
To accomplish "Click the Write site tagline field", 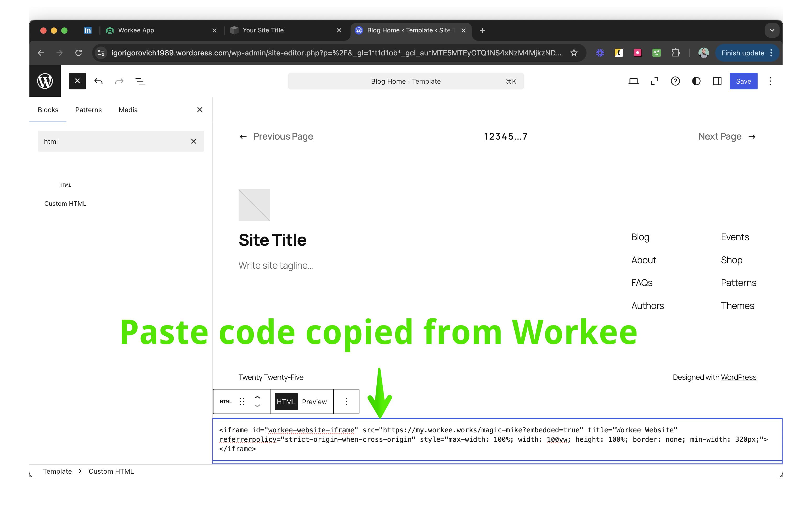I will [x=275, y=266].
